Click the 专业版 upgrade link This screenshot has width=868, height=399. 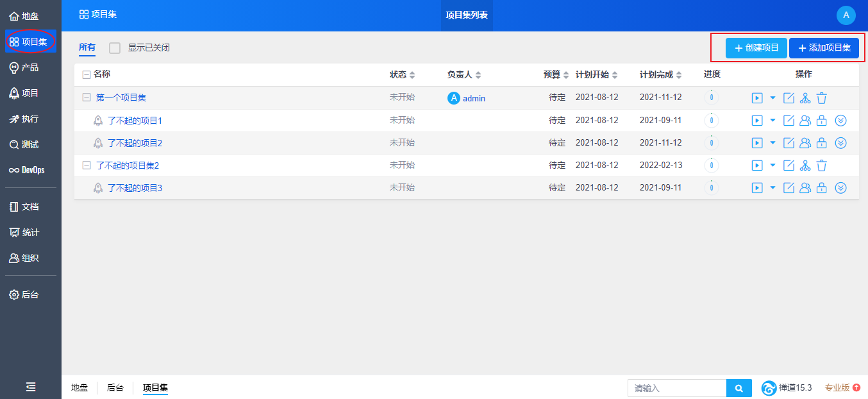click(x=842, y=387)
